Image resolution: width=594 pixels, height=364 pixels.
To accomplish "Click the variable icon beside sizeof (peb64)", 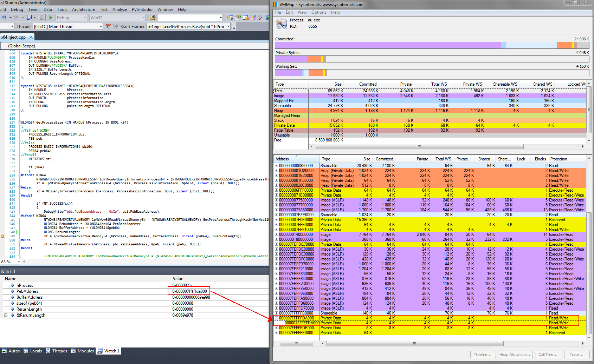I will tap(13, 303).
